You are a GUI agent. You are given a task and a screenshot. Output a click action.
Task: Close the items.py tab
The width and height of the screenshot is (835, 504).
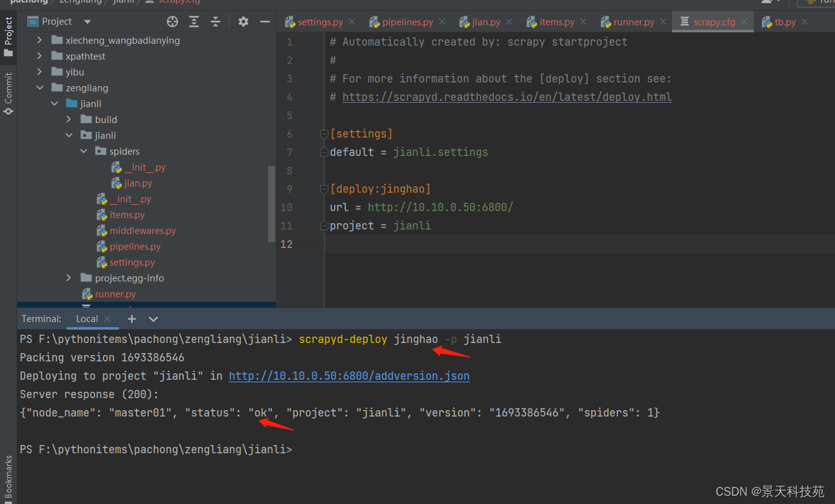click(x=584, y=22)
